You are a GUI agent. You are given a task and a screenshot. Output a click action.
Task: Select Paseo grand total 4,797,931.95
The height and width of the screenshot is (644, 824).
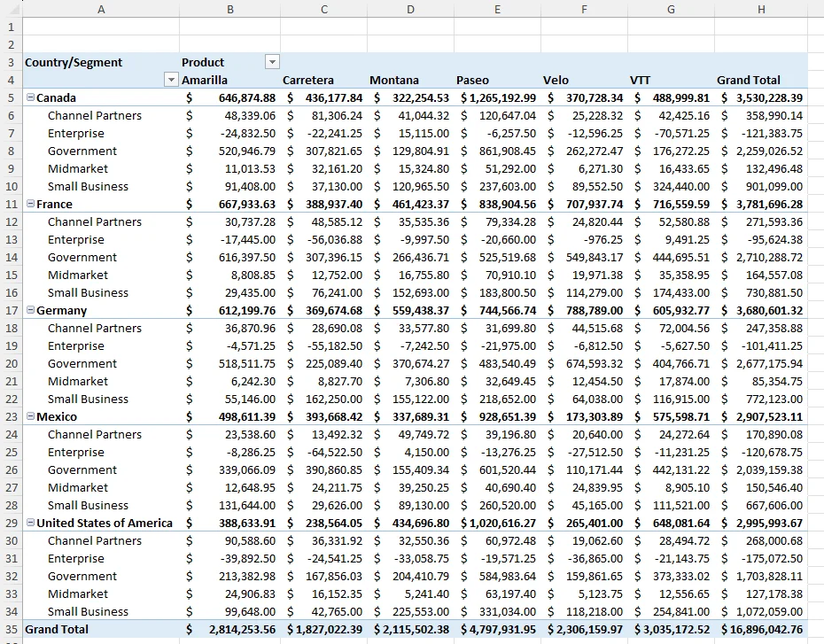pyautogui.click(x=497, y=629)
